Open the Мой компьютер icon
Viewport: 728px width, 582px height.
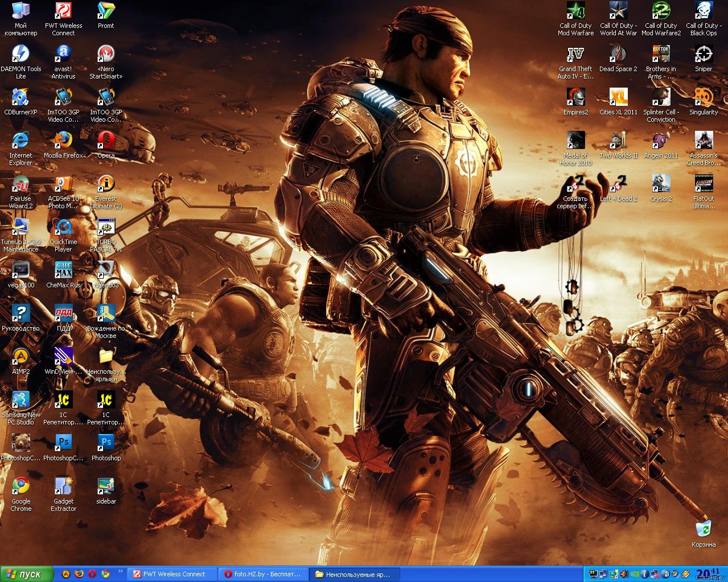[x=20, y=18]
